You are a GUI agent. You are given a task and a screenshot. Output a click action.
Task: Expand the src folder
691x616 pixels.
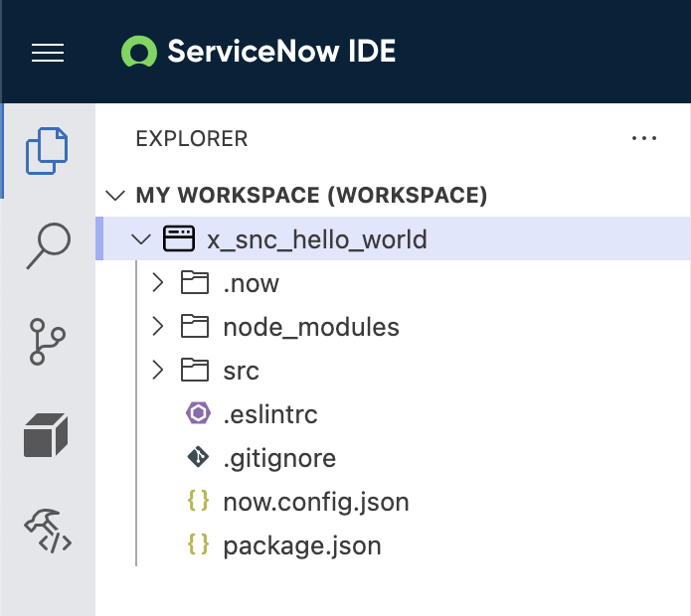(158, 371)
